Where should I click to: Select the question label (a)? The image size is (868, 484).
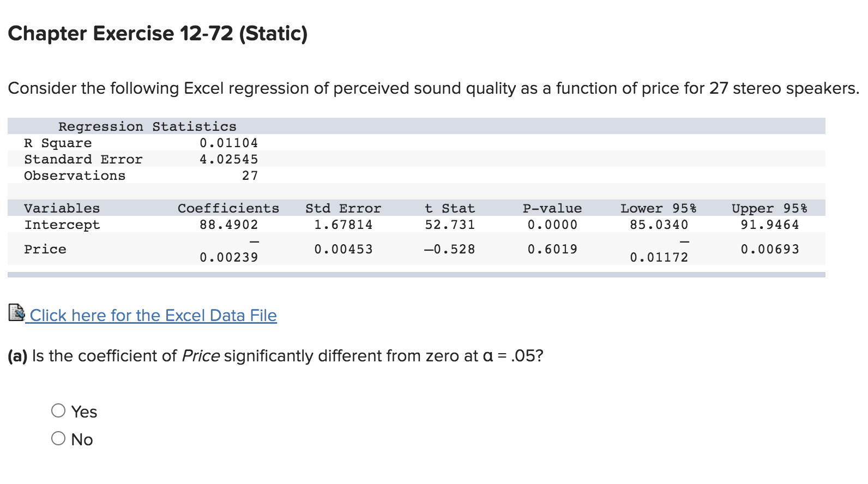pos(16,355)
